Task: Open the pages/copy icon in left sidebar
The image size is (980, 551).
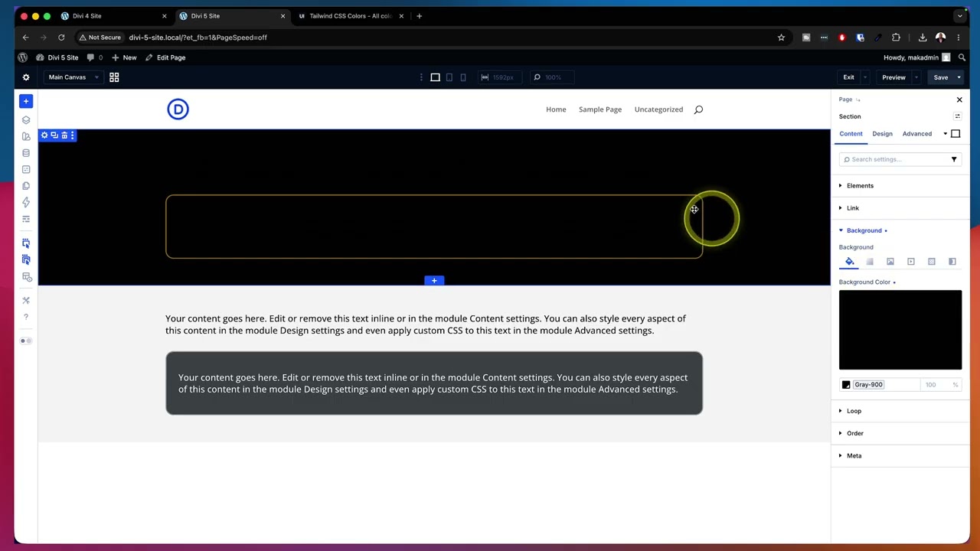Action: [x=26, y=186]
